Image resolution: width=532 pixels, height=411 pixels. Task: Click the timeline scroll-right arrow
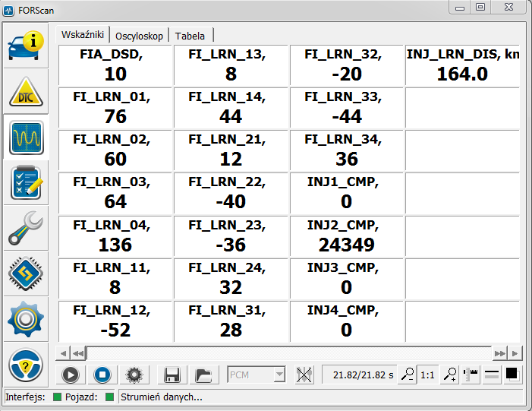click(515, 353)
